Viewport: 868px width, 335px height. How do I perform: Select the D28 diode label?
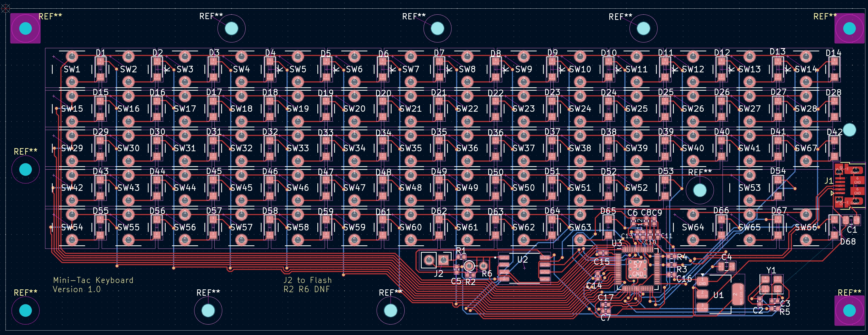coord(834,93)
